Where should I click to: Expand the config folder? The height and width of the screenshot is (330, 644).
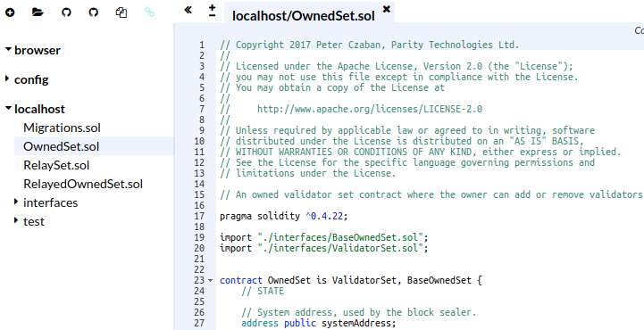click(x=7, y=78)
